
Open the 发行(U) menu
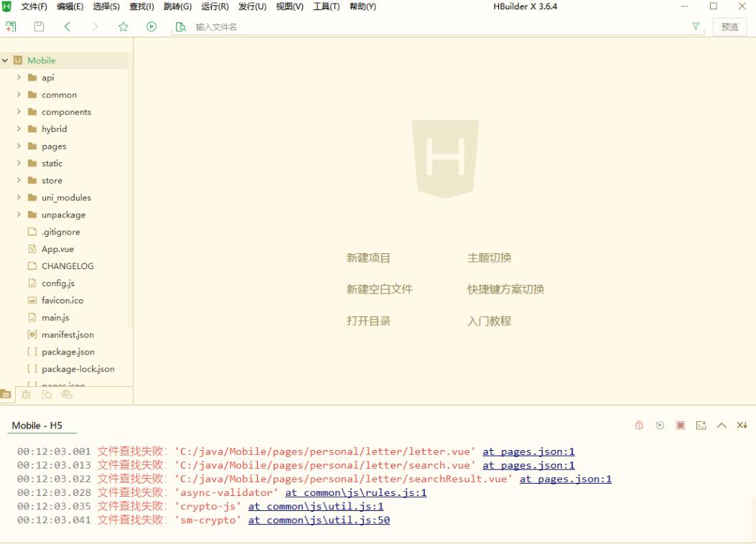click(252, 6)
